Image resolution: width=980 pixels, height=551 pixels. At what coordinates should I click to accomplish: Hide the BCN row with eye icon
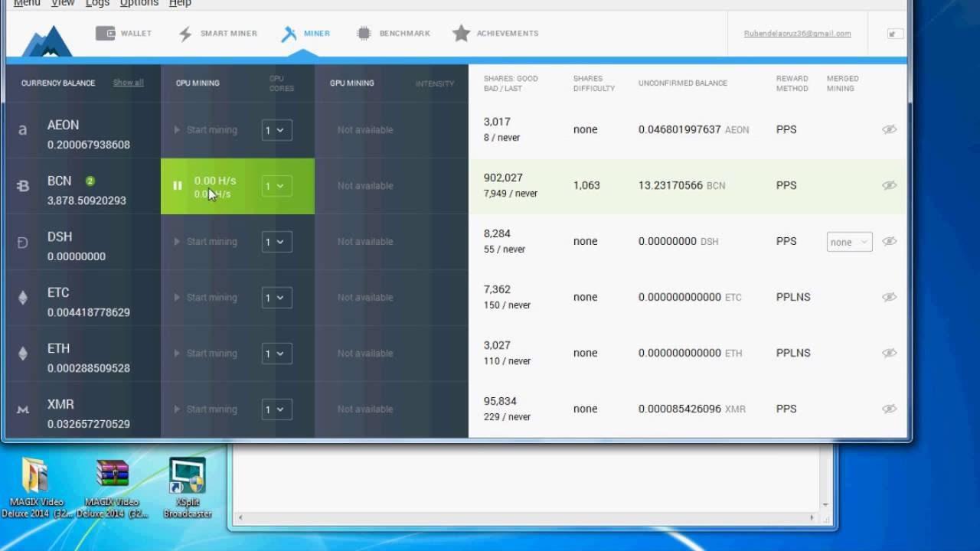tap(889, 185)
